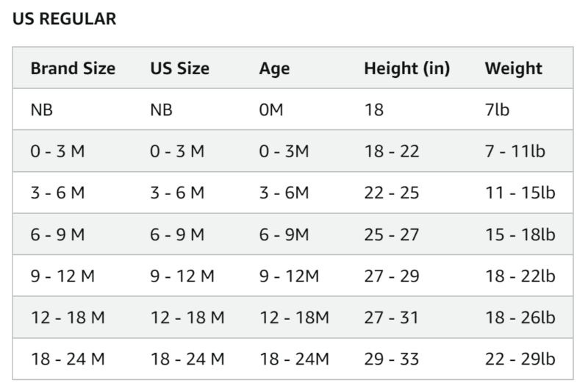Click the 18 - 24 M brand size cell
The height and width of the screenshot is (391, 588).
tap(68, 359)
